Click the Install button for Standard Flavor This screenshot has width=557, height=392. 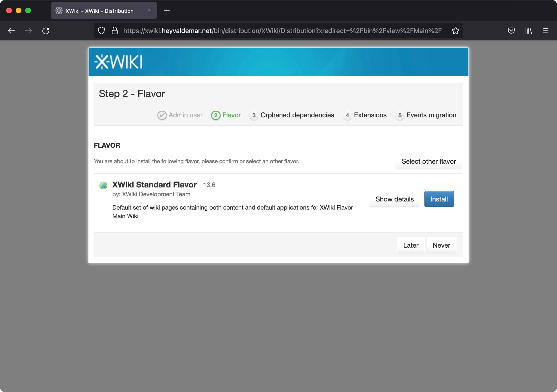439,199
